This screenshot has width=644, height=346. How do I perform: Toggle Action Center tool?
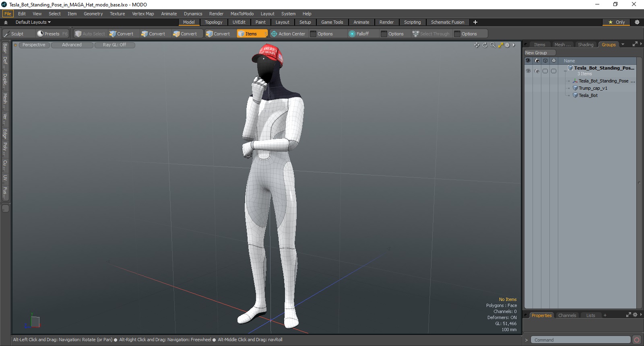tap(288, 34)
